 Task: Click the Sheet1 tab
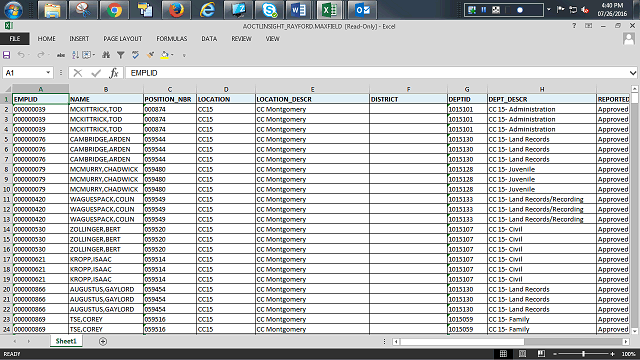(x=66, y=341)
